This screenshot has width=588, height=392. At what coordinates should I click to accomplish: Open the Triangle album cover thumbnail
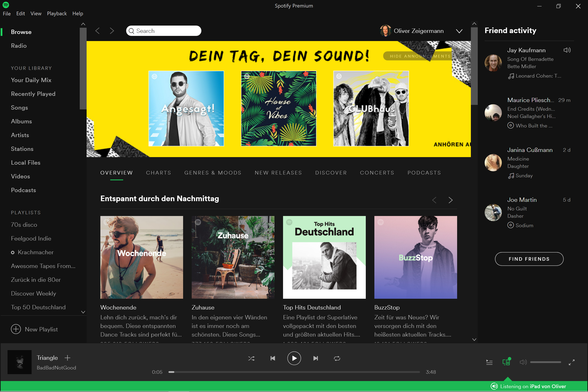(x=20, y=362)
